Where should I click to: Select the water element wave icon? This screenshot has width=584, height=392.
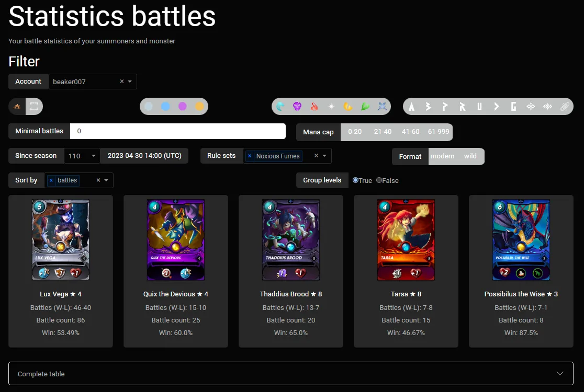tap(280, 107)
